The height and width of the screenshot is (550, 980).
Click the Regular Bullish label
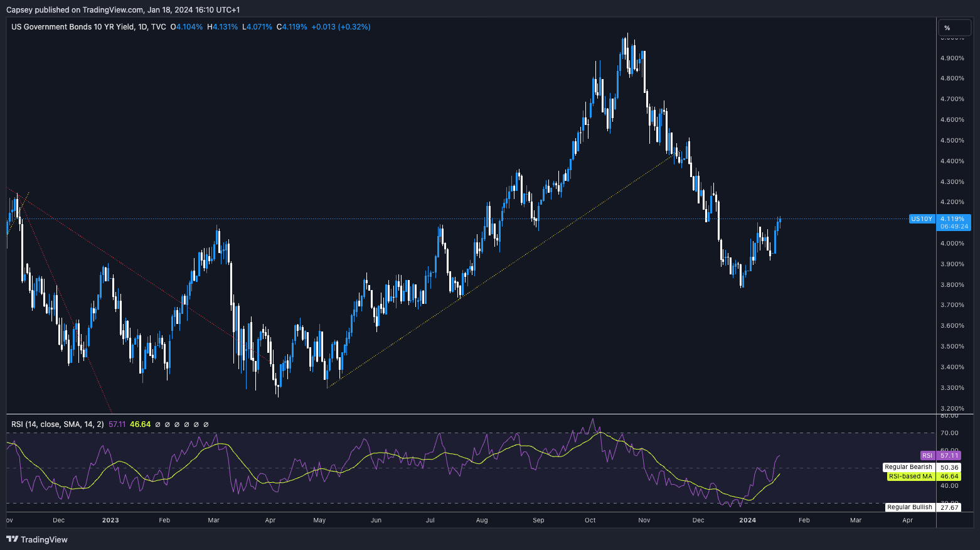click(x=910, y=507)
